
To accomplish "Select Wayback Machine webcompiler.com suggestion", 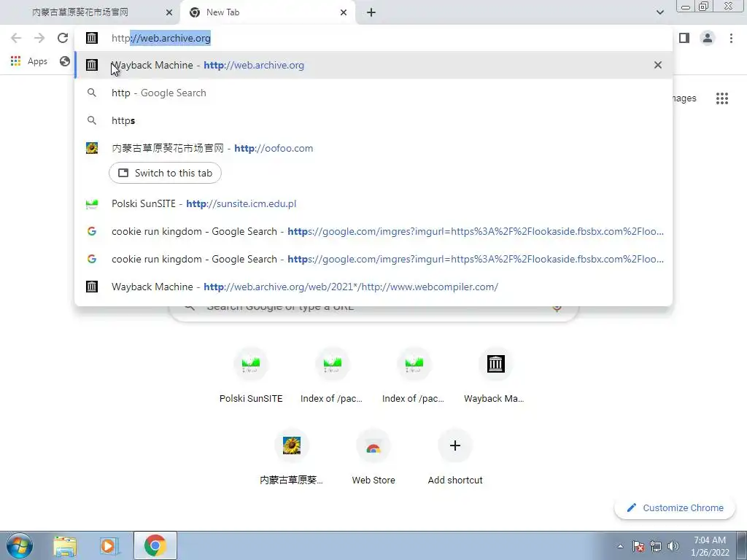I will pos(373,287).
